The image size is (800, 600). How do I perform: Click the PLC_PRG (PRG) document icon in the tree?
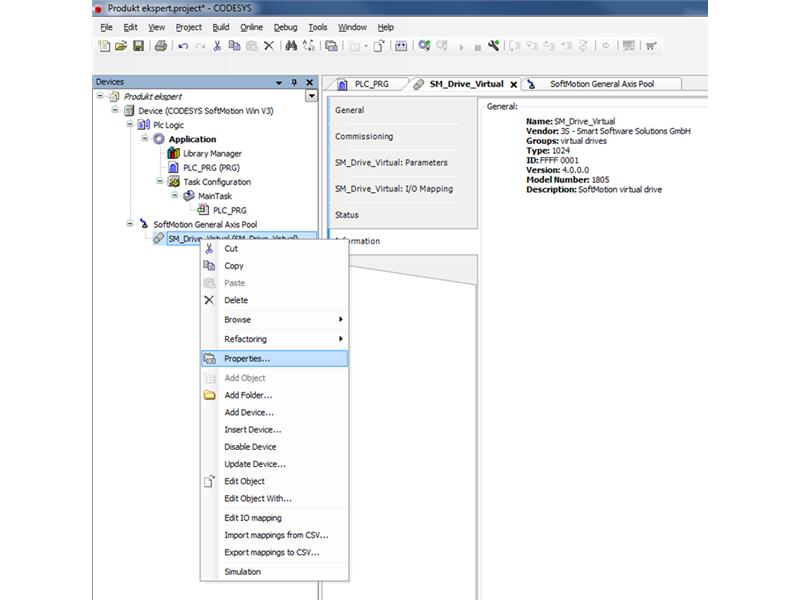tap(173, 167)
